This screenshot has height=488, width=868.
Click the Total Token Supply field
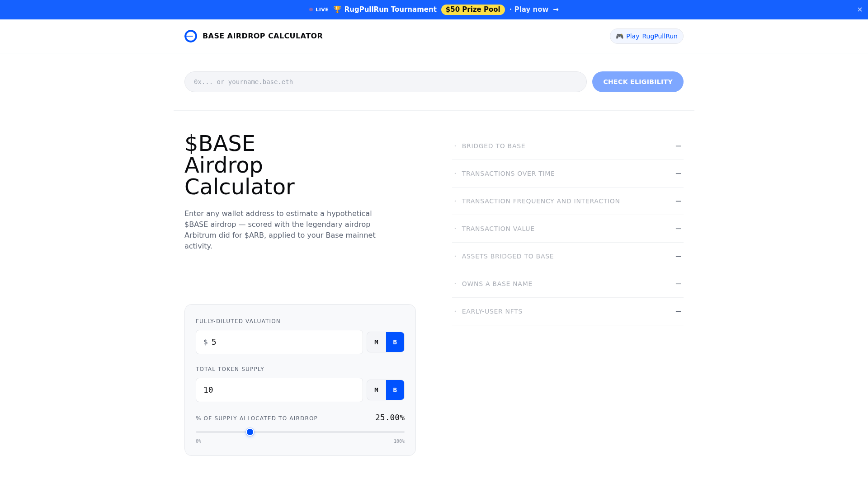[x=279, y=390]
